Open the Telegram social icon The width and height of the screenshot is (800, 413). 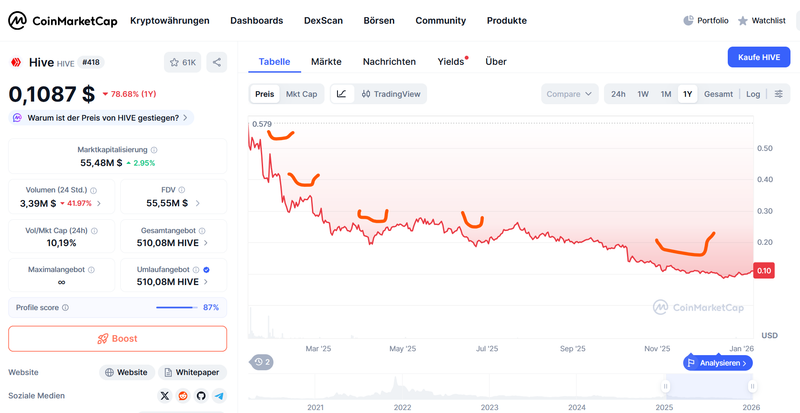[219, 396]
